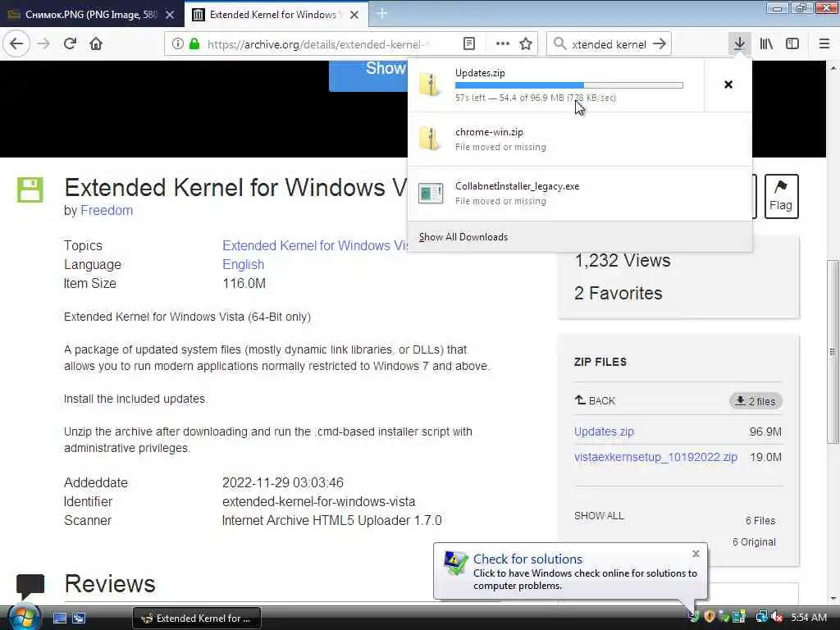
Task: Close the Extended Kernel tab
Action: pyautogui.click(x=354, y=15)
